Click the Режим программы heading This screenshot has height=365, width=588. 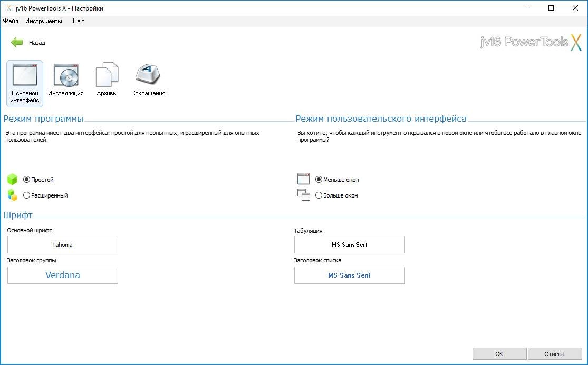(43, 119)
